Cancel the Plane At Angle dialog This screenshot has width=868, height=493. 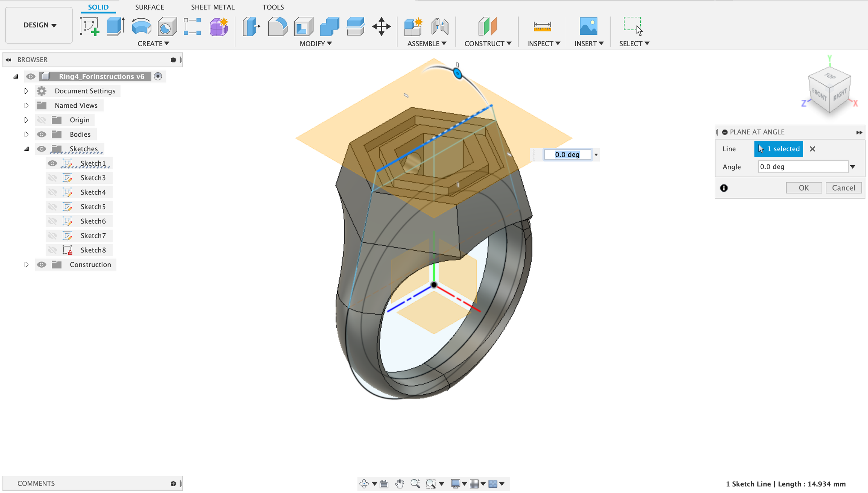click(843, 188)
